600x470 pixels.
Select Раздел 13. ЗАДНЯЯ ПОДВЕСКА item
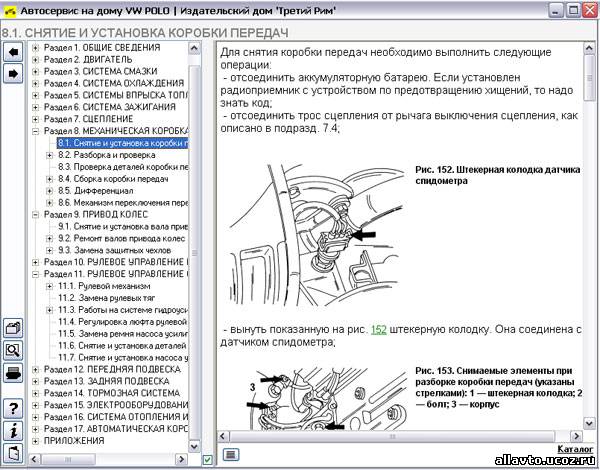(x=106, y=381)
